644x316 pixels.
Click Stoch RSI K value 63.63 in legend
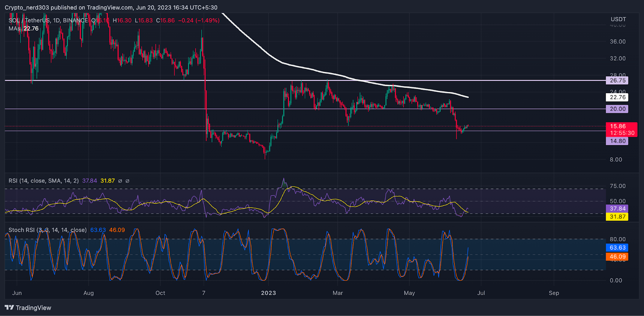pos(98,230)
